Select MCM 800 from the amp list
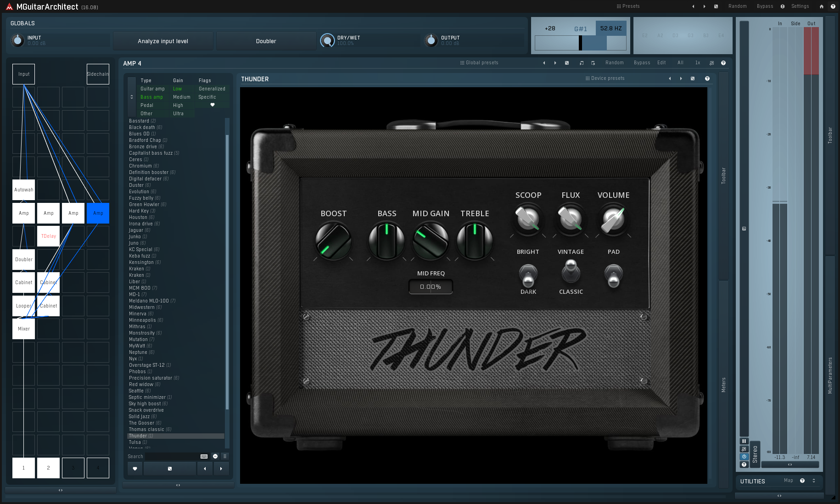 [x=140, y=288]
